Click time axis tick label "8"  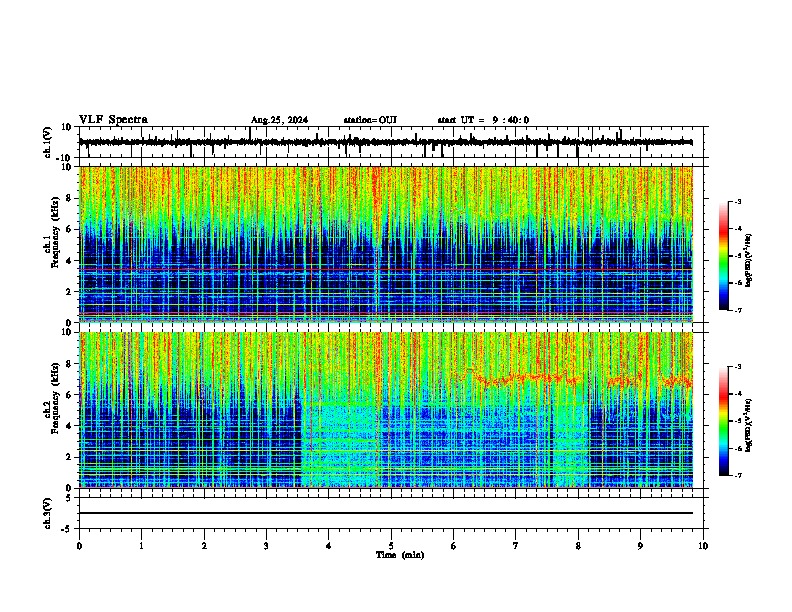(578, 546)
